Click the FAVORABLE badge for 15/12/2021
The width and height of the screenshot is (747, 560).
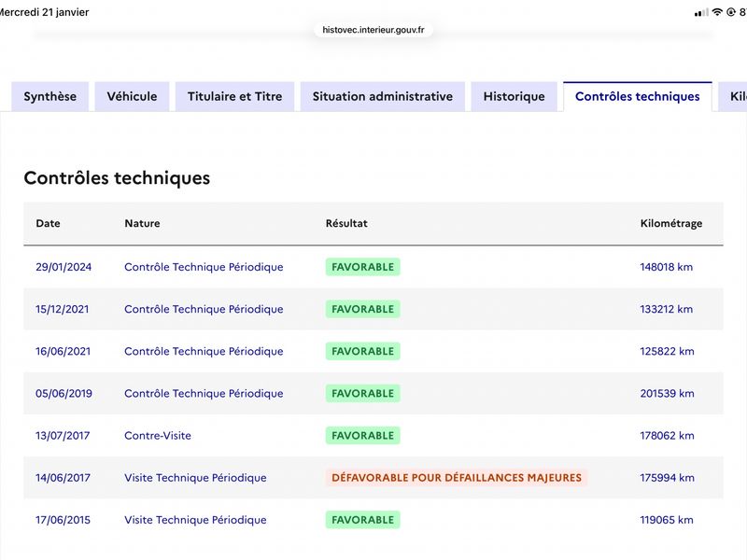[x=362, y=309]
